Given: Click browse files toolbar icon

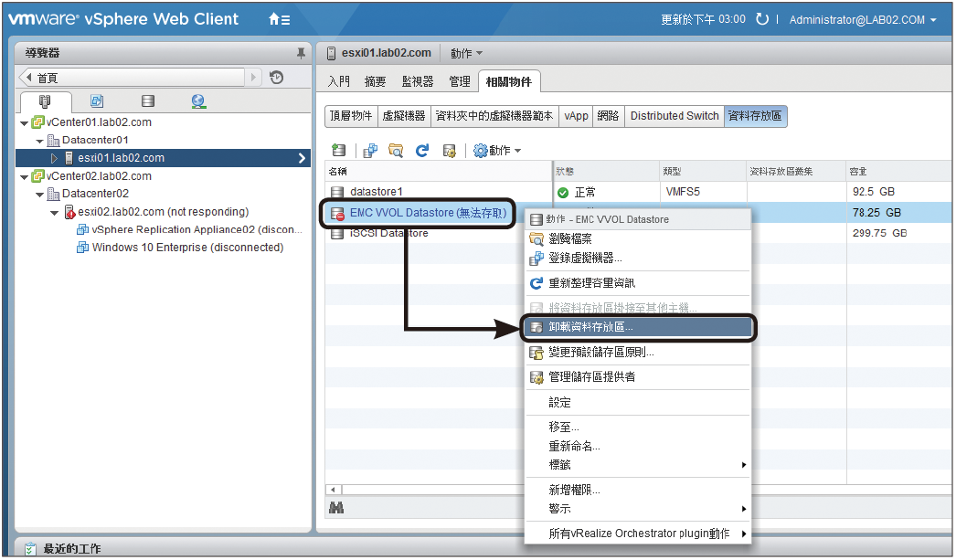Looking at the screenshot, I should (396, 151).
